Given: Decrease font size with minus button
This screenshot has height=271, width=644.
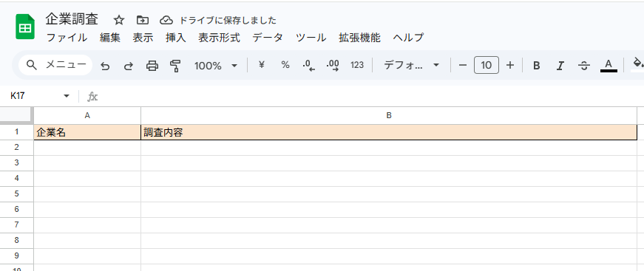Looking at the screenshot, I should tap(462, 65).
